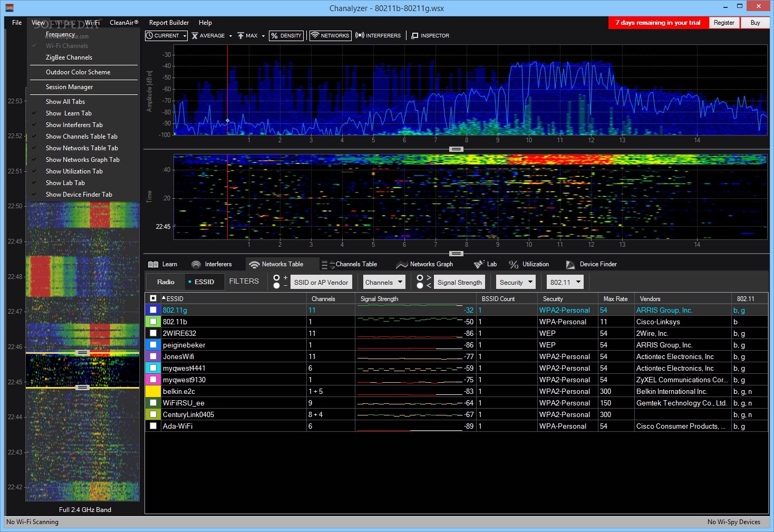The width and height of the screenshot is (774, 532).
Task: Check the 2WIRE632 network checkbox
Action: point(153,333)
